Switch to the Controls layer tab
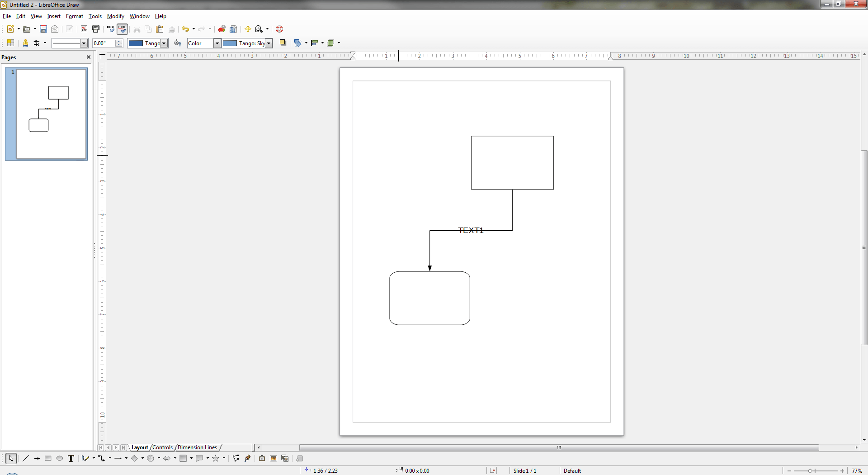Image resolution: width=868 pixels, height=475 pixels. 163,447
